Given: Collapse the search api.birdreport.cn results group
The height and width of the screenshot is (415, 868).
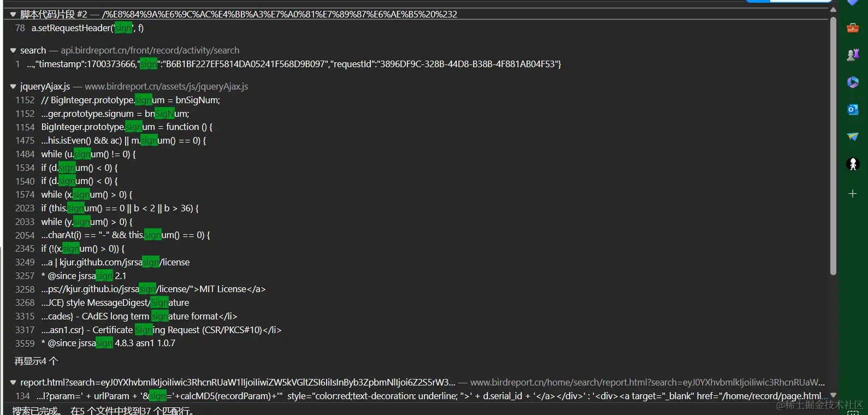Looking at the screenshot, I should pyautogui.click(x=13, y=50).
